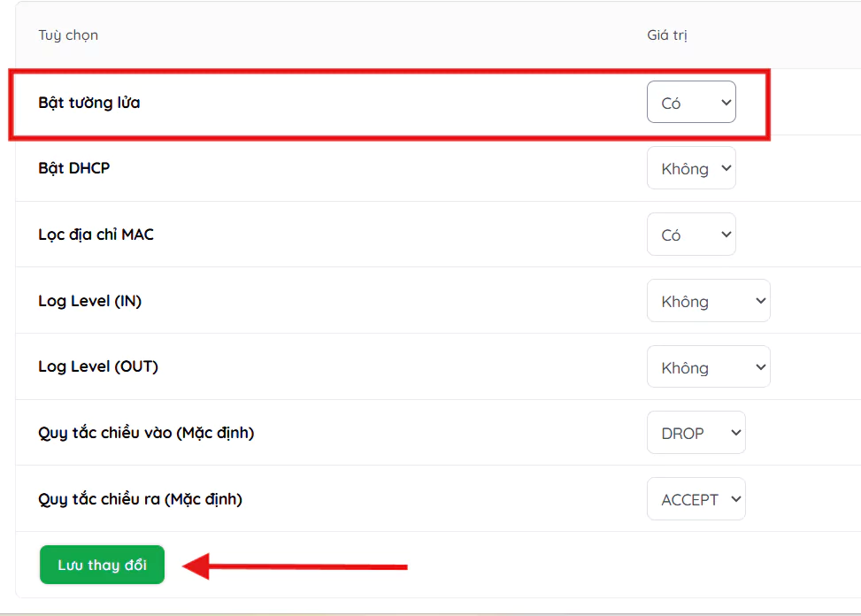Select the Bật tường lửa label
The height and width of the screenshot is (616, 861).
89,103
